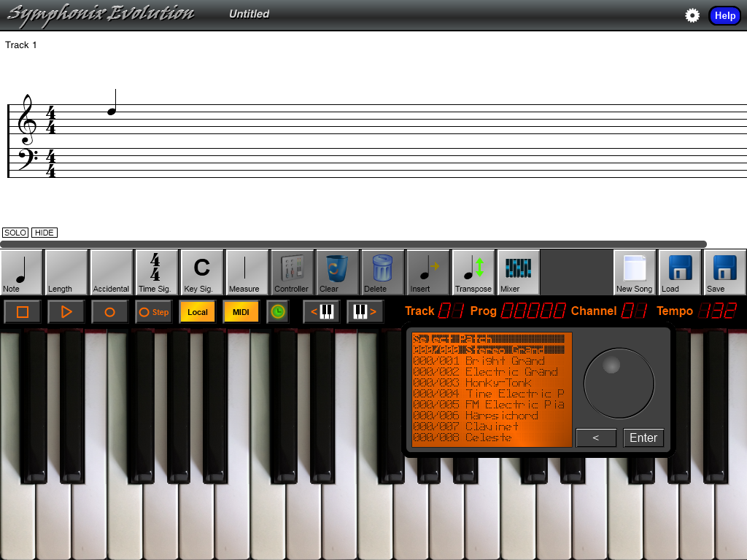Click the Channel number display
The image size is (747, 560).
(x=634, y=311)
